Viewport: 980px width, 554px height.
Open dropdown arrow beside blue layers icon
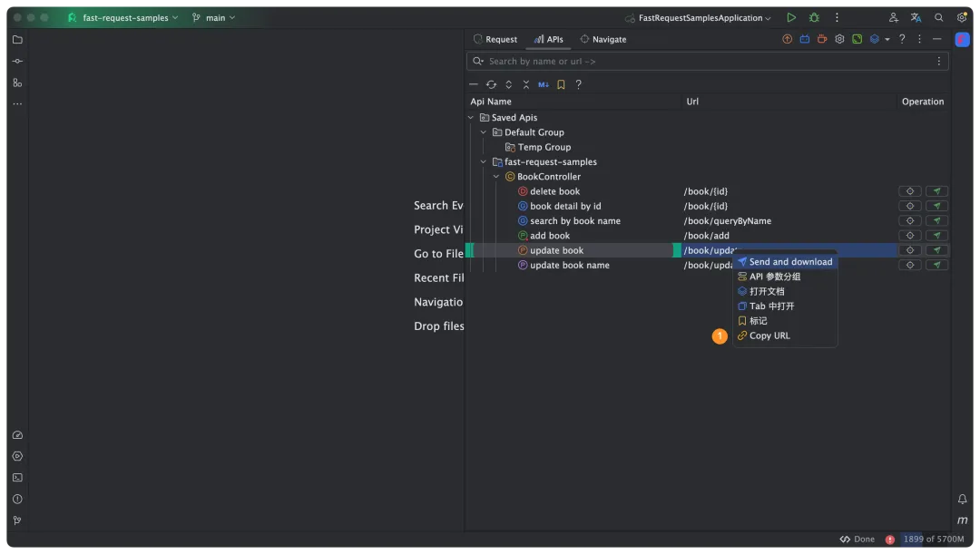[x=887, y=39]
